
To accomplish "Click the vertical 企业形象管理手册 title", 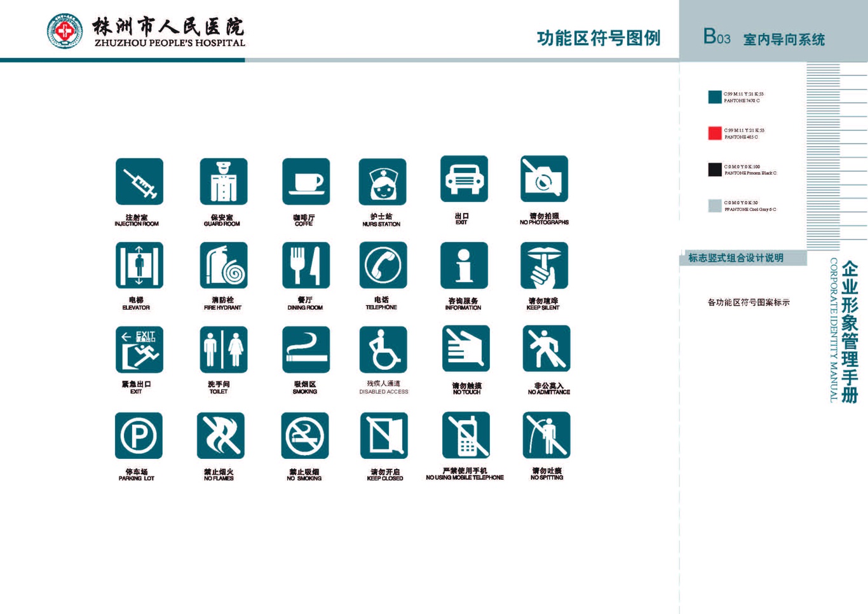I will 850,332.
